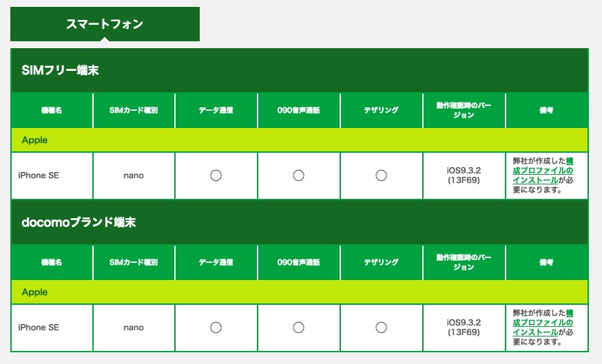Click the data communication circle in the SIMフリー端末 table

click(x=216, y=175)
